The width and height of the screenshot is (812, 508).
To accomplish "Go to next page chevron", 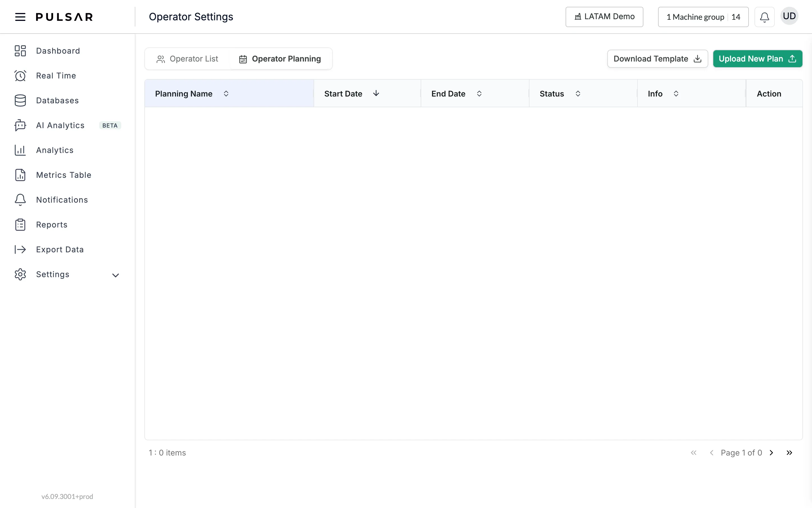I will (x=771, y=453).
